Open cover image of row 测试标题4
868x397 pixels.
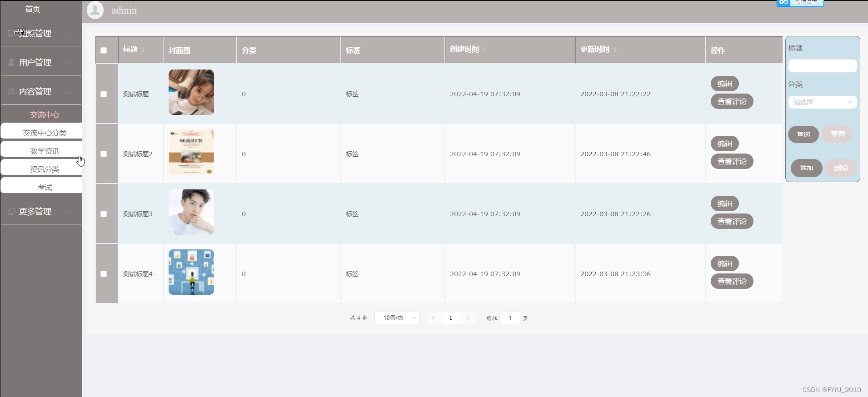191,272
